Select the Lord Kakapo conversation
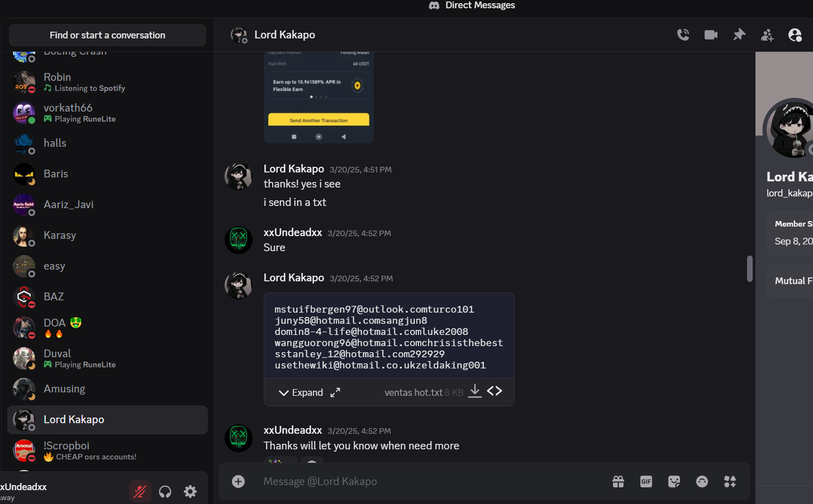Viewport: 813px width, 504px height. [107, 420]
